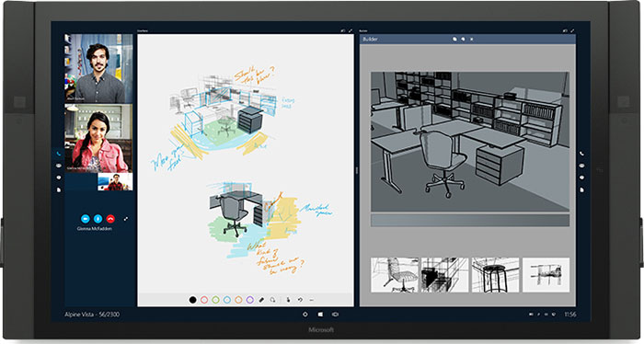Close the Builder title bar X
Image resolution: width=644 pixels, height=344 pixels.
(471, 39)
